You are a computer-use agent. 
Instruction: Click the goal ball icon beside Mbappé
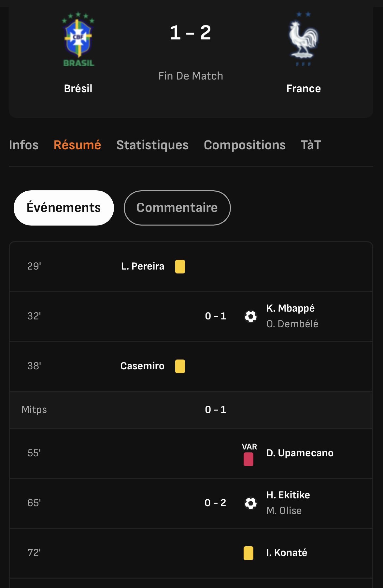point(250,316)
